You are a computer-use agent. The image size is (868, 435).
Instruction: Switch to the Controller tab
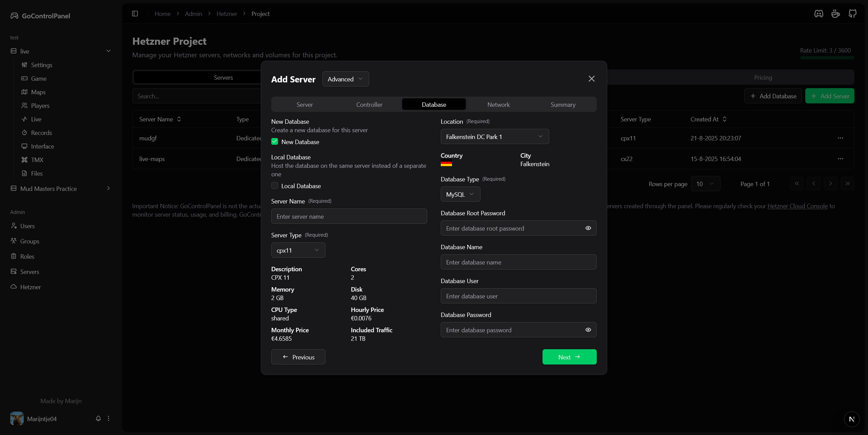click(x=369, y=104)
